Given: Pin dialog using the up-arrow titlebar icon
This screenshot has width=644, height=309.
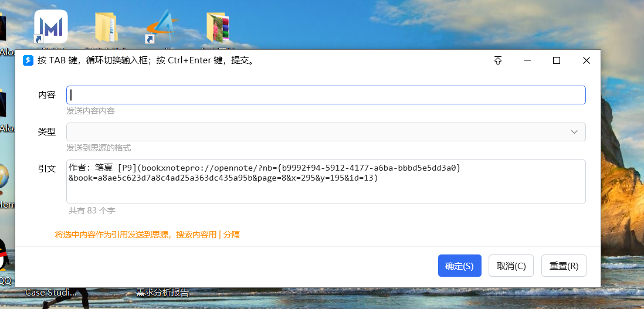Looking at the screenshot, I should 498,61.
